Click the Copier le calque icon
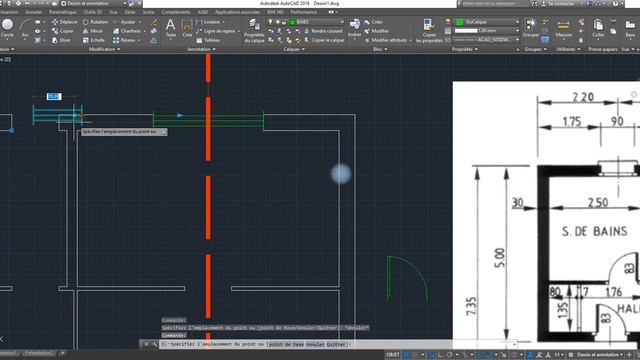Viewport: 640px width, 360px height. coord(324,40)
